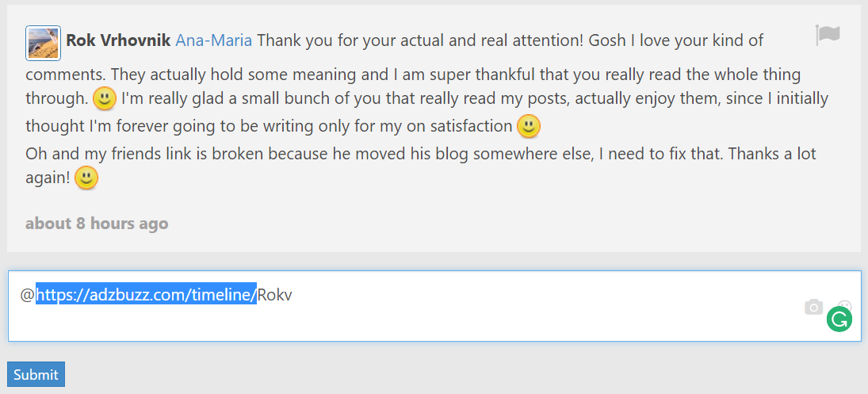Click the highlighted adzbuzz.com URL text
Image resolution: width=868 pixels, height=394 pixels.
tap(146, 296)
